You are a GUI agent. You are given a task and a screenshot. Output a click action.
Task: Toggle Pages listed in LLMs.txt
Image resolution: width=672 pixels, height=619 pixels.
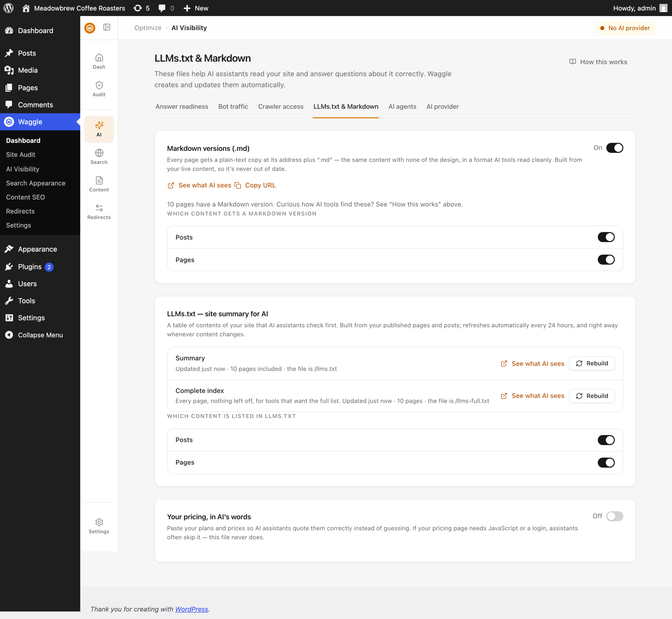point(606,463)
